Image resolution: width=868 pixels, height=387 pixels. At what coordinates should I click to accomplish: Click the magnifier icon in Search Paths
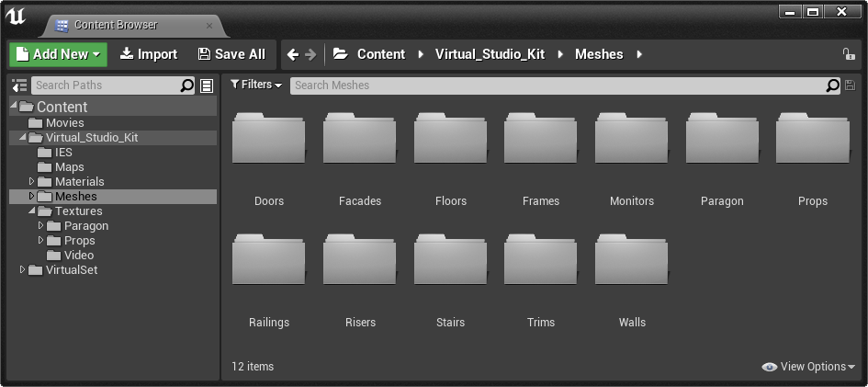pos(187,85)
